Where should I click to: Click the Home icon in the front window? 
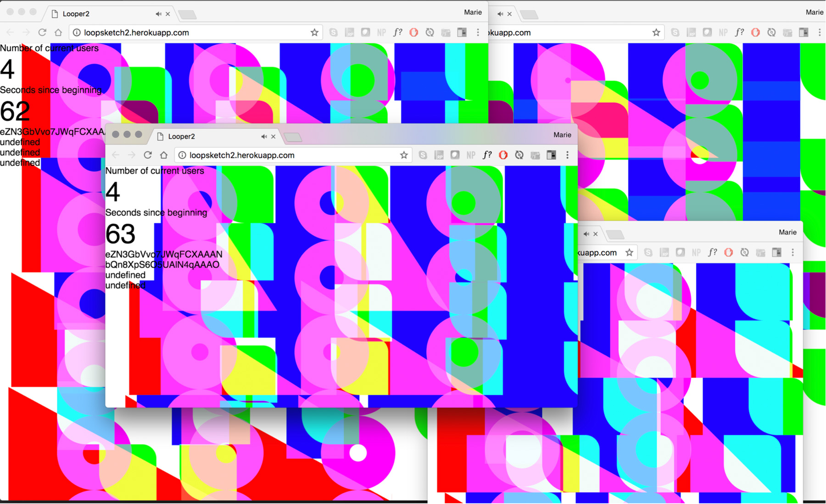tap(164, 155)
